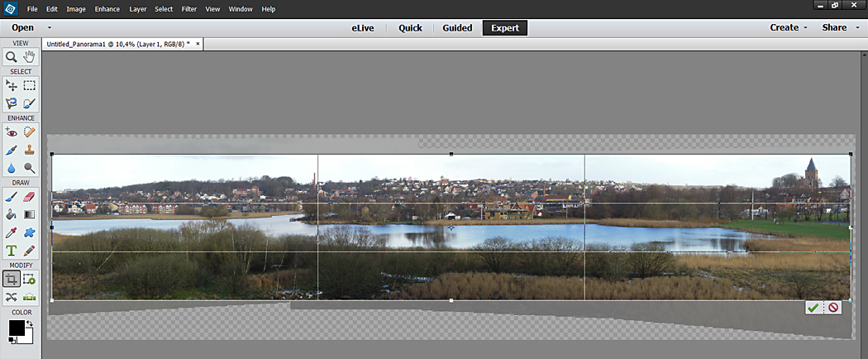Select the Brush tool
Screen dimensions: 868x359
click(11, 196)
